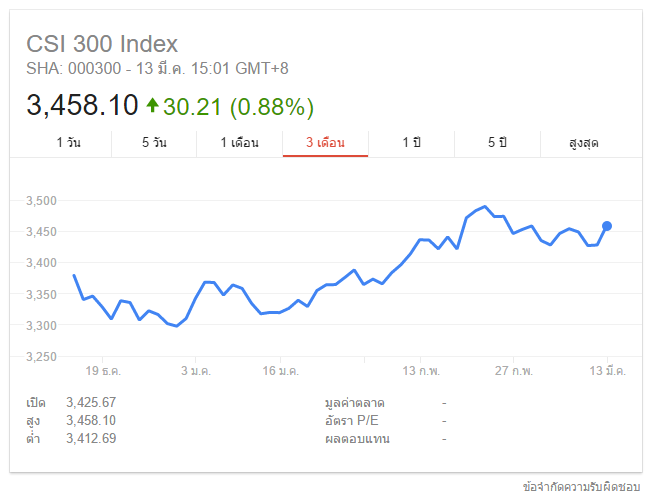
Task: Switch to the 5 วัน tab
Action: pyautogui.click(x=154, y=143)
